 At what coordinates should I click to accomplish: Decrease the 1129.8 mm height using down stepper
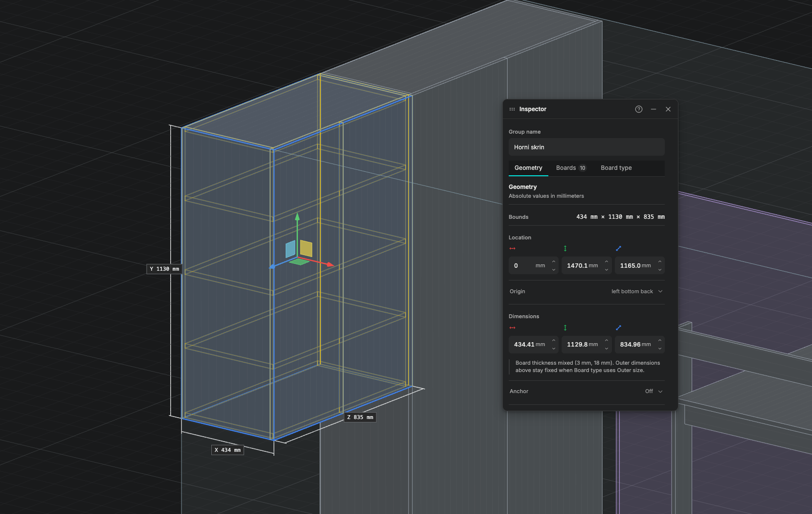pyautogui.click(x=607, y=349)
